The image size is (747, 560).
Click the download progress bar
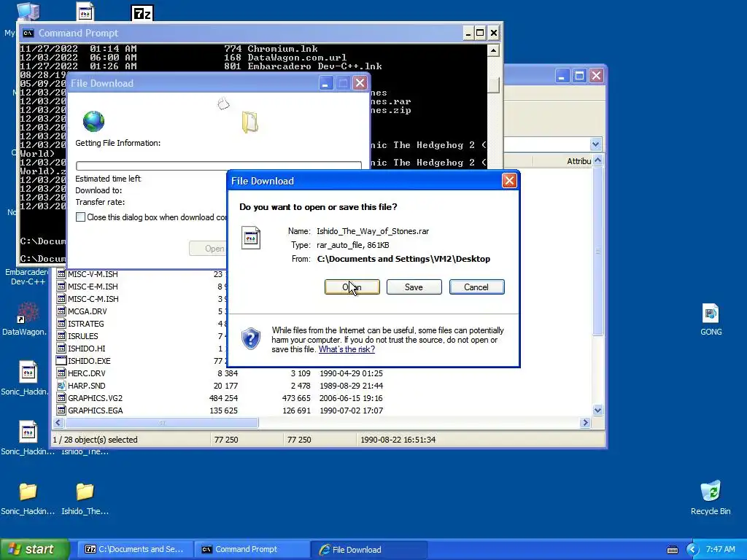click(x=219, y=166)
